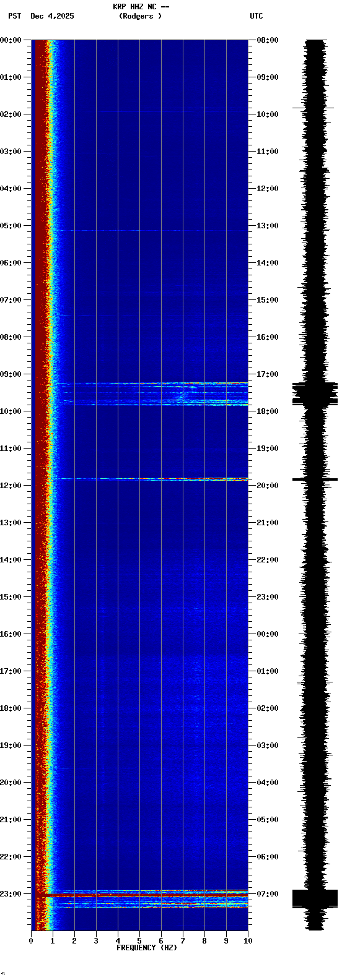Click the UTC time label '07:00'
Viewport: 342px width, 980px height.
coord(268,894)
